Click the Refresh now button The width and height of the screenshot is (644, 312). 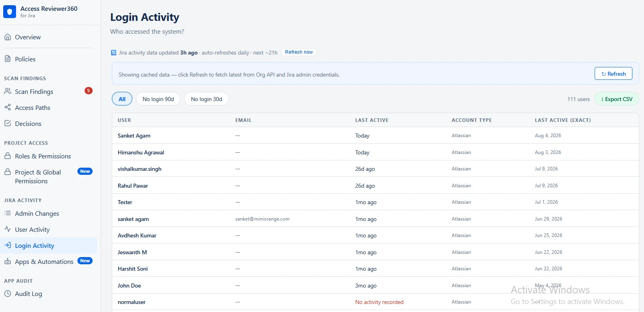(x=299, y=52)
